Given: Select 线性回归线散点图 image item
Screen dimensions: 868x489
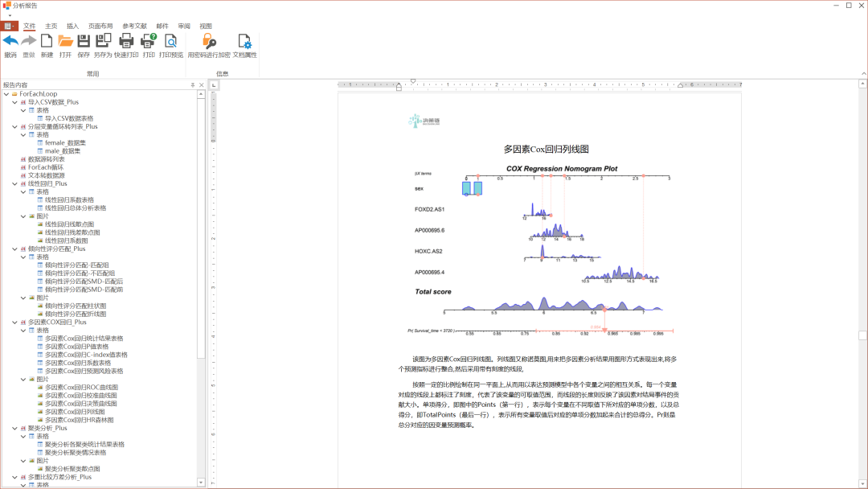Looking at the screenshot, I should pos(69,224).
